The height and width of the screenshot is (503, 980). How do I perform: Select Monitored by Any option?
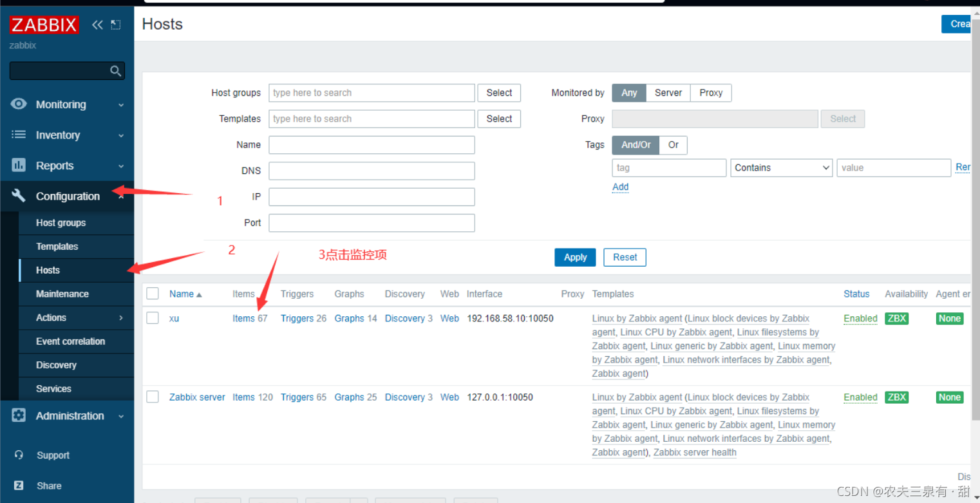point(629,93)
